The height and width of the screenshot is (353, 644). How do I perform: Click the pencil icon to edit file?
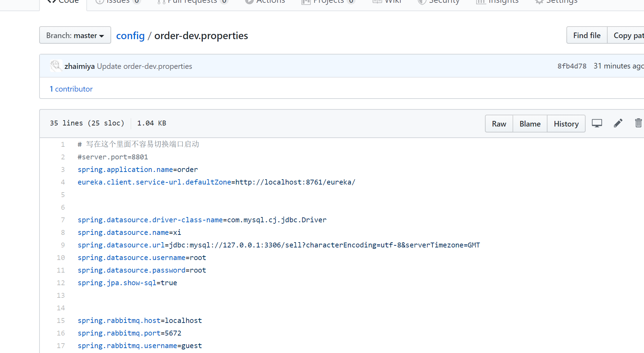tap(618, 123)
